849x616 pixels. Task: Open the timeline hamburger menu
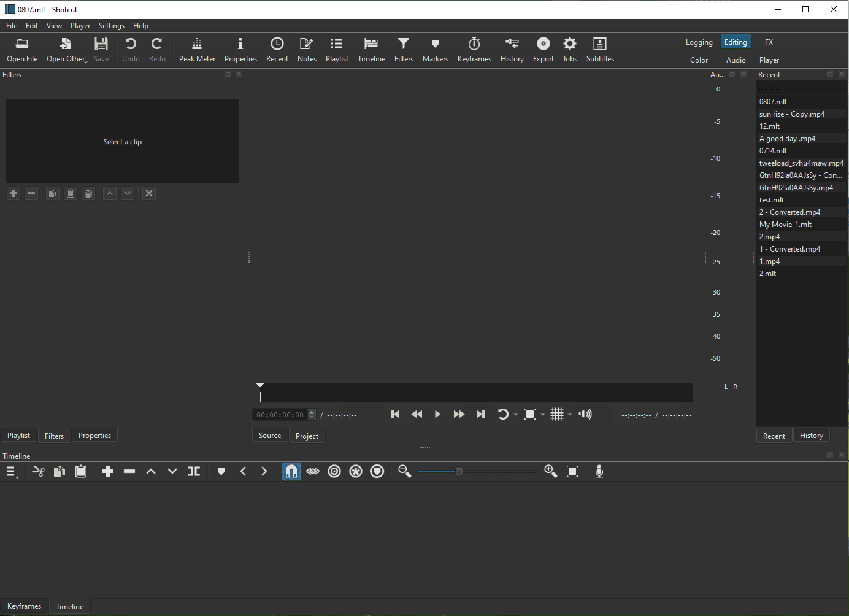pos(11,471)
